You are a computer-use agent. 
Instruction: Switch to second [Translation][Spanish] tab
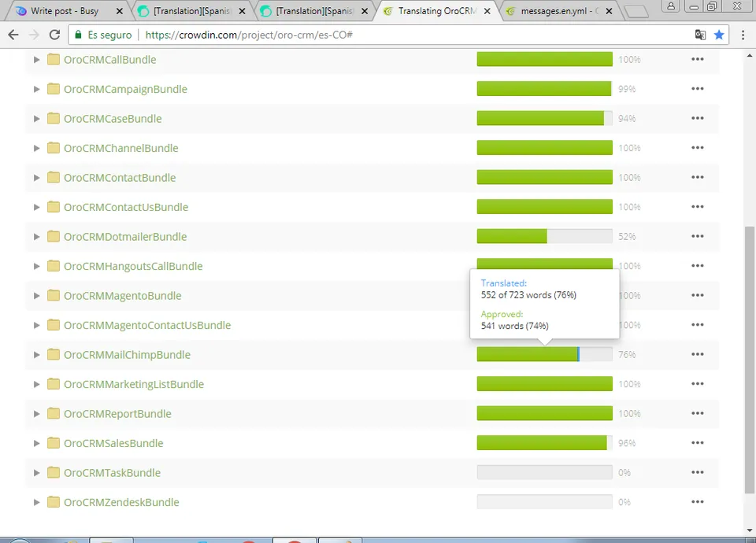314,10
